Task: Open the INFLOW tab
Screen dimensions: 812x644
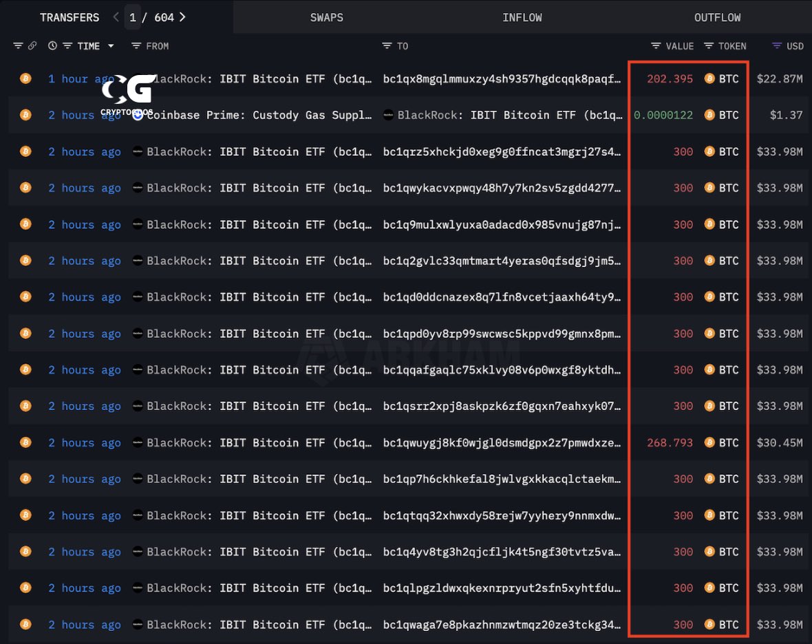Action: tap(522, 17)
